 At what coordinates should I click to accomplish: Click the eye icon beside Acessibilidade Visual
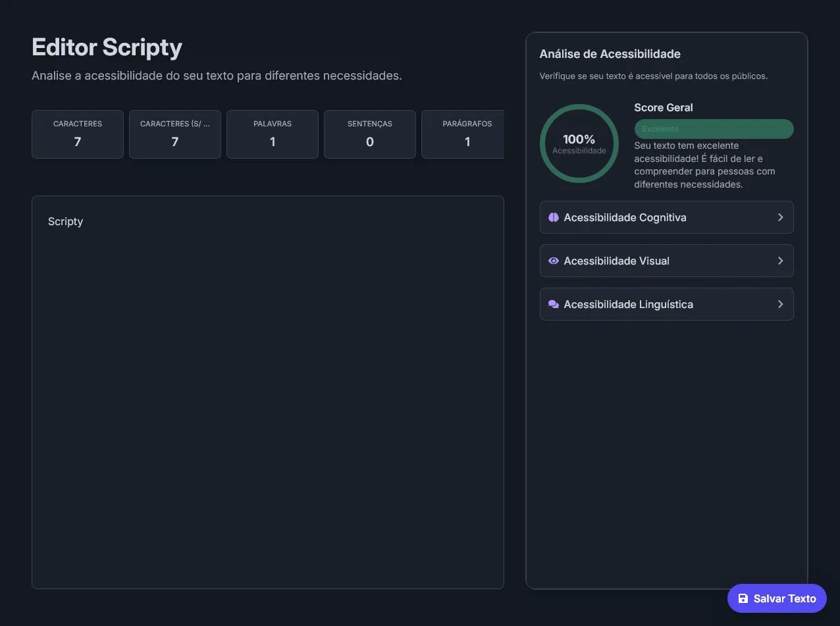pos(554,261)
